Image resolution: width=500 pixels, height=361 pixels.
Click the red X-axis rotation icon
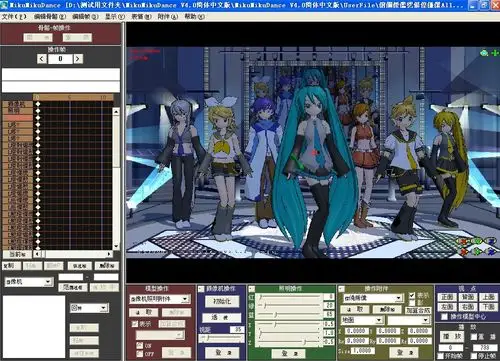pyautogui.click(x=463, y=241)
